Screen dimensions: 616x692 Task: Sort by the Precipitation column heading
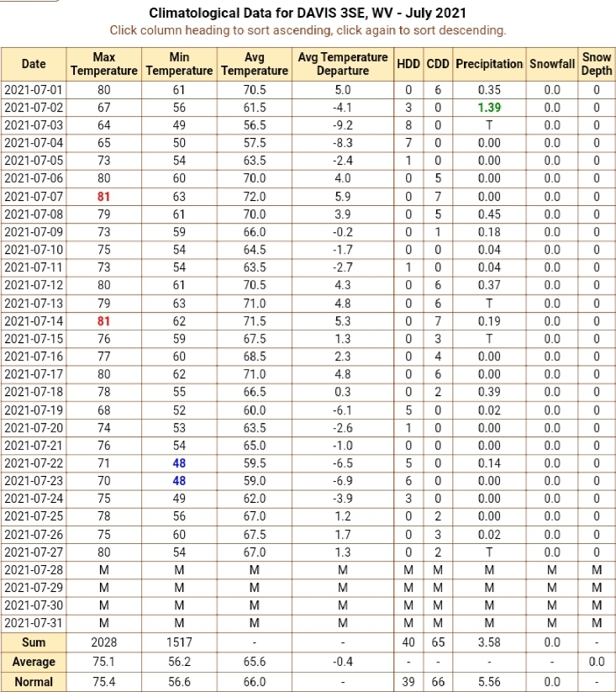point(489,64)
